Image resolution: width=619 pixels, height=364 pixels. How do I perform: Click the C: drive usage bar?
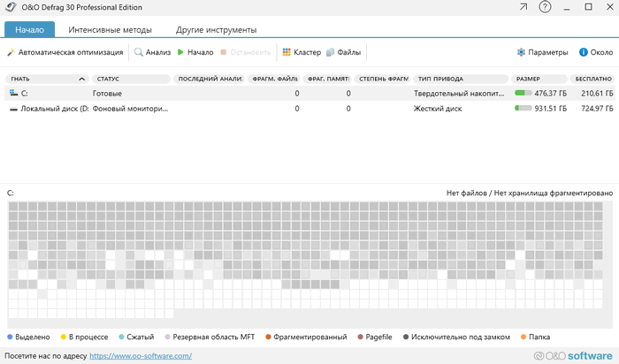(x=523, y=93)
